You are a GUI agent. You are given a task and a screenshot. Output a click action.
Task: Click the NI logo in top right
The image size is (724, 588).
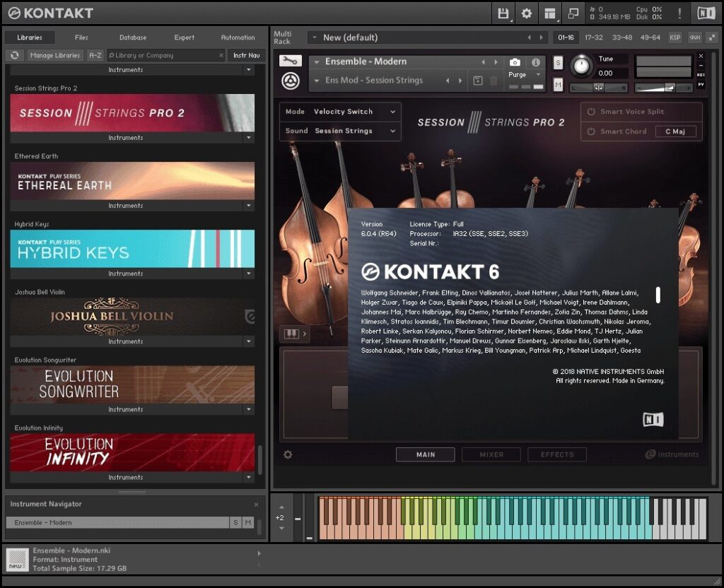click(706, 13)
